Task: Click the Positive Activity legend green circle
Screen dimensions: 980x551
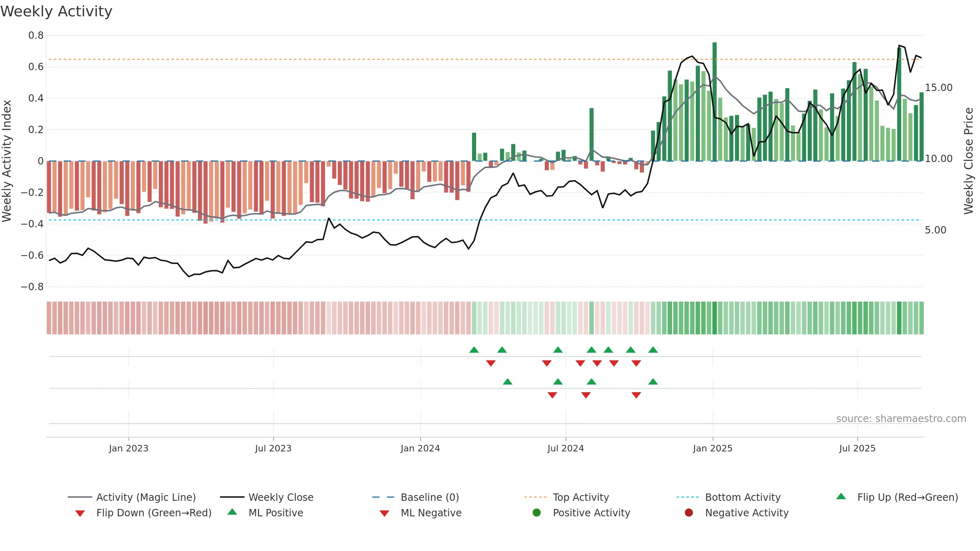Action: 537,512
